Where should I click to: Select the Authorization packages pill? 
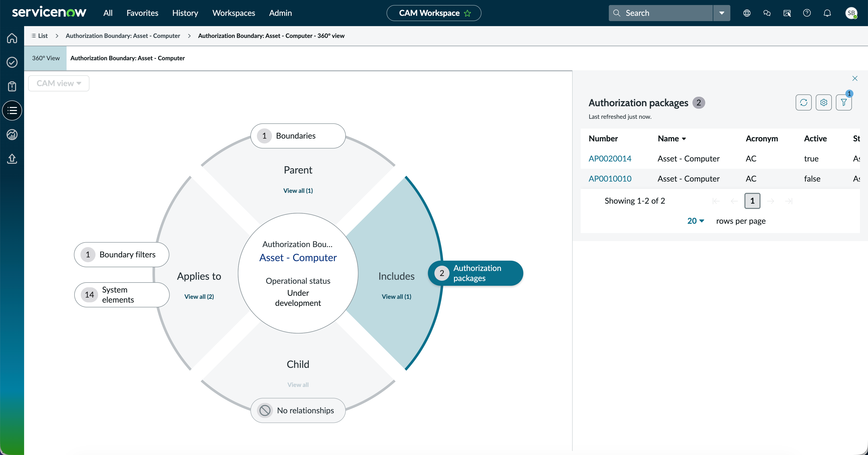[475, 273]
